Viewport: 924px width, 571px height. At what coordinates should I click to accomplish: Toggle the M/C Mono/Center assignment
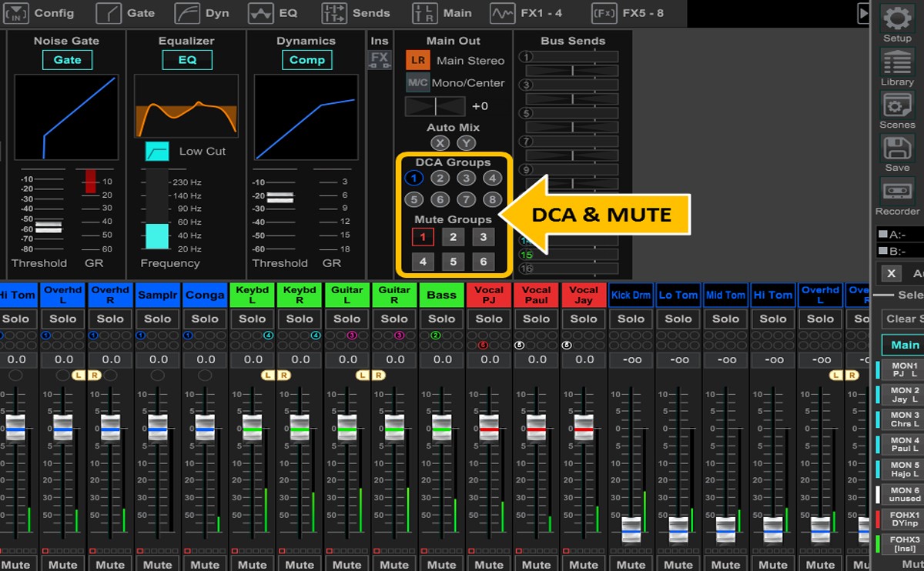(x=418, y=82)
